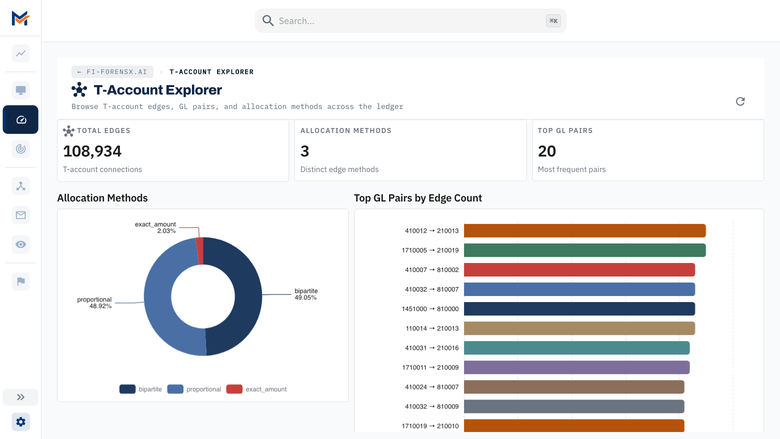Click the 'exact_amount 2.03%' chart label
This screenshot has height=439, width=780.
(155, 228)
